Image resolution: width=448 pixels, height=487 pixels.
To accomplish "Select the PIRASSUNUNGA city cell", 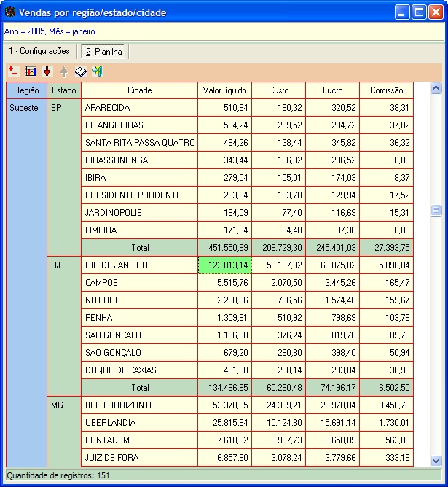I will tap(139, 160).
